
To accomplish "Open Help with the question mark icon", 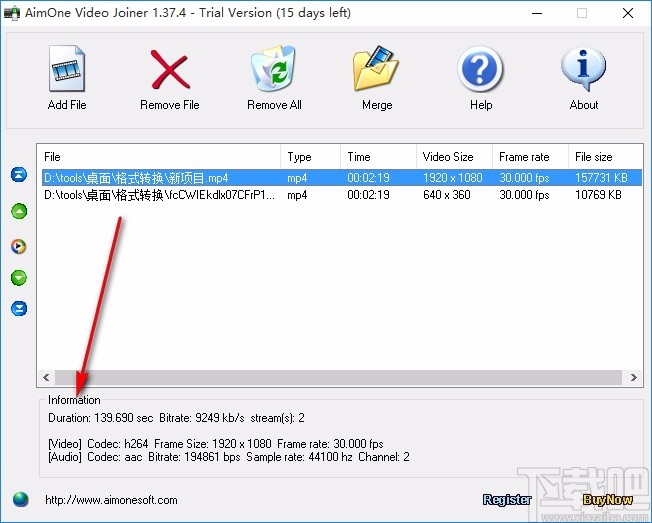I will pos(480,69).
